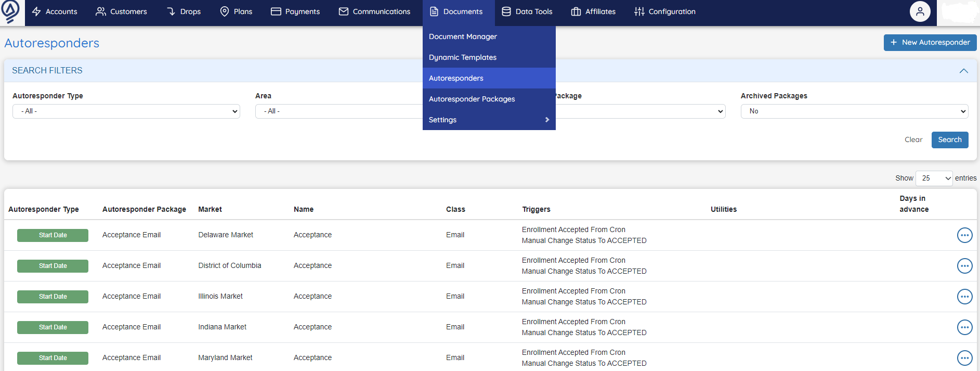Open actions menu for Delaware Market row
The width and height of the screenshot is (980, 371).
coord(965,235)
